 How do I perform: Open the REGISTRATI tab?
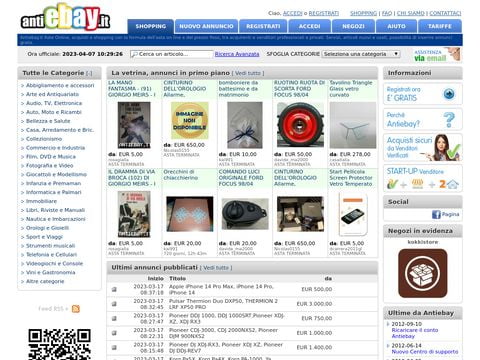pyautogui.click(x=263, y=26)
